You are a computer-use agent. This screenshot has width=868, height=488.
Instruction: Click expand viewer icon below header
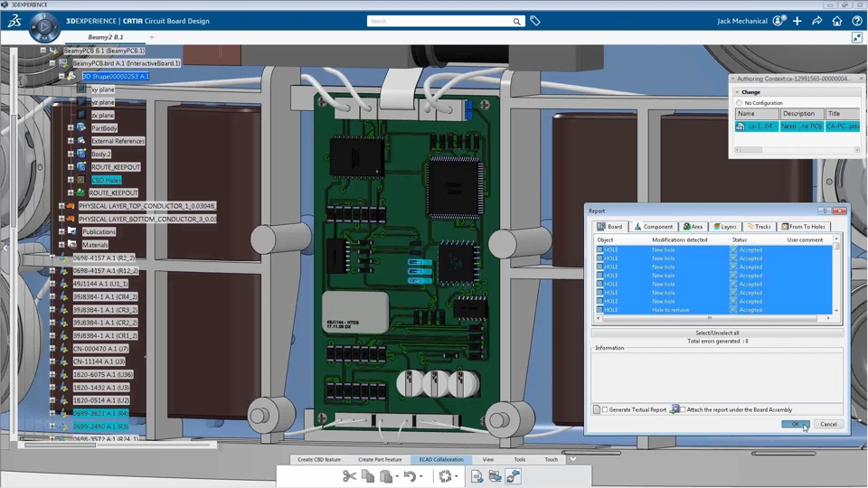pos(857,38)
